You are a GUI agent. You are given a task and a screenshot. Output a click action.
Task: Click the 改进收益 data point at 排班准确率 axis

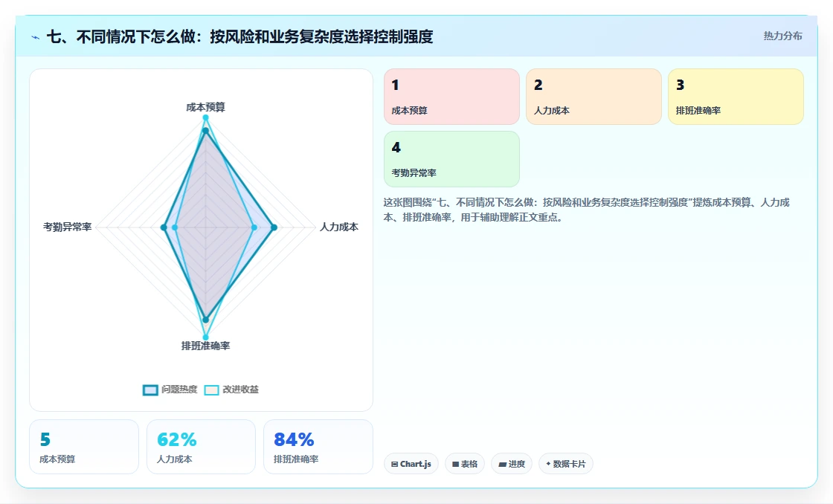coord(205,337)
